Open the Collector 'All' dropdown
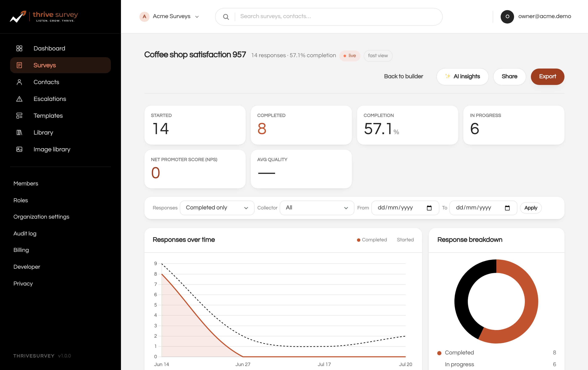Viewport: 588px width, 370px height. (317, 208)
